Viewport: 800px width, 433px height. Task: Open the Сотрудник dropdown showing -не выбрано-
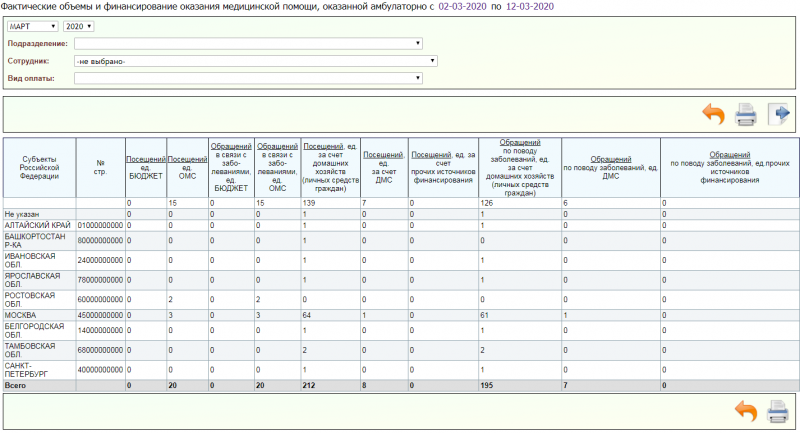[255, 61]
